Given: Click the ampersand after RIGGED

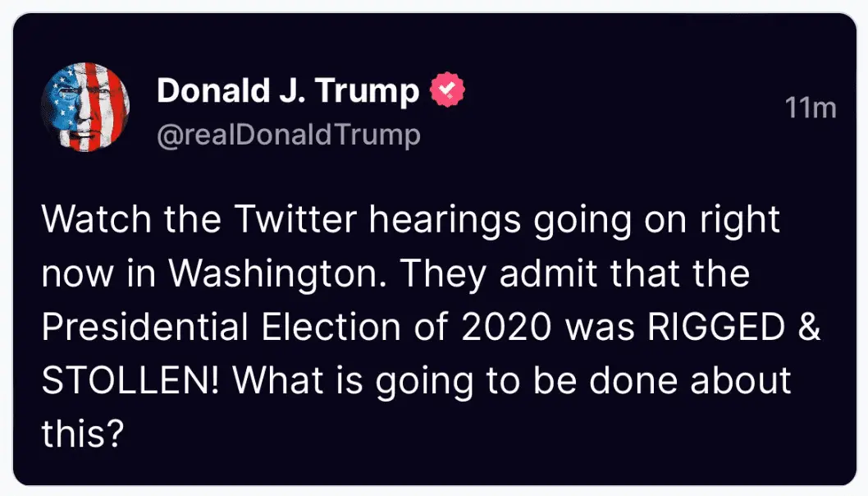Looking at the screenshot, I should pyautogui.click(x=811, y=328).
